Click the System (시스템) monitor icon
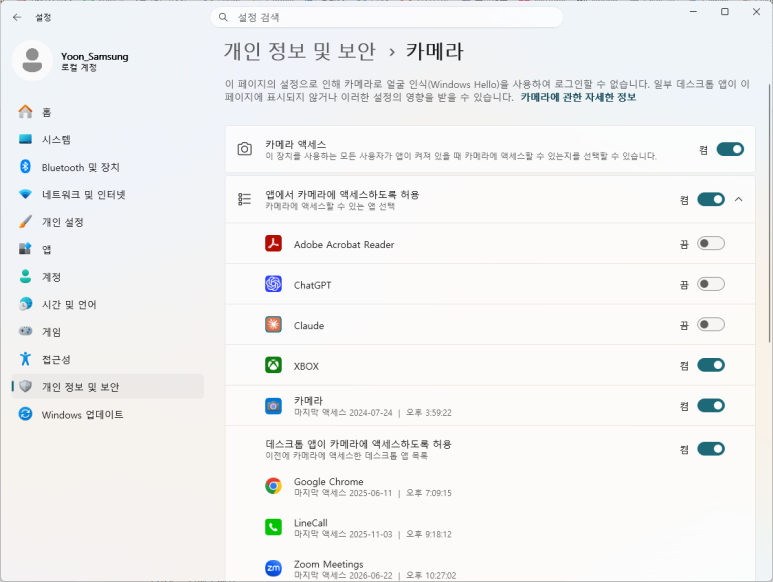 point(26,139)
